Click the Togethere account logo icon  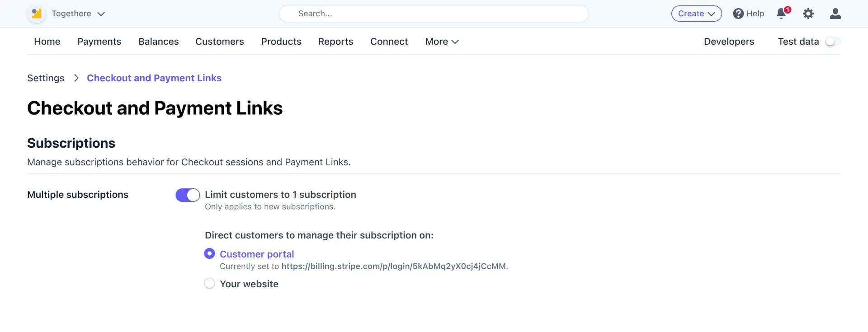tap(37, 14)
